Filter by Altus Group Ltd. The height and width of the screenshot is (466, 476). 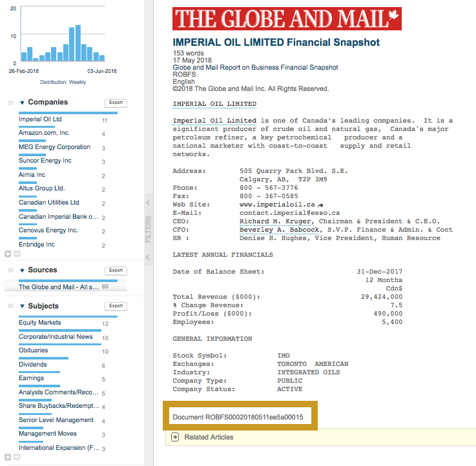(42, 188)
